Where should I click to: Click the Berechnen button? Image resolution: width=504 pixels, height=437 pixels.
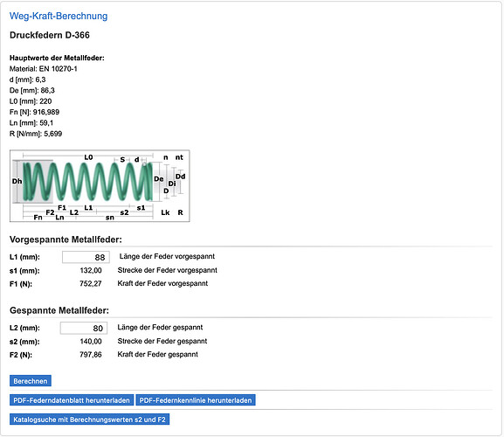31,381
